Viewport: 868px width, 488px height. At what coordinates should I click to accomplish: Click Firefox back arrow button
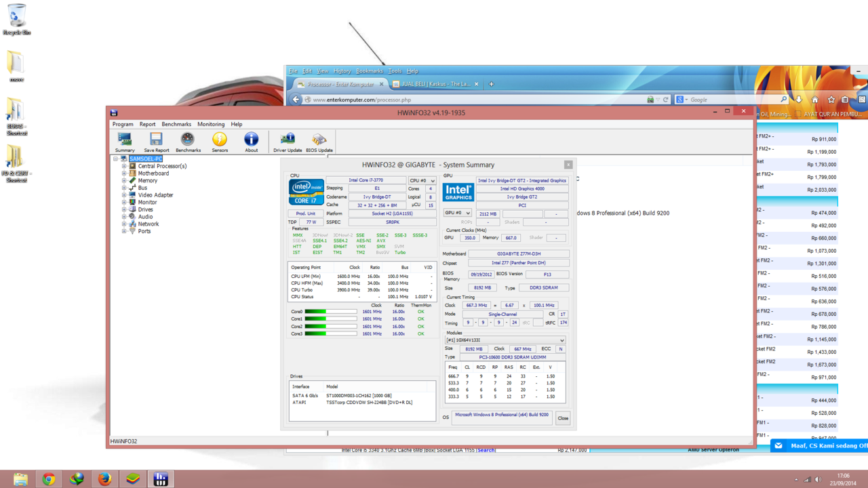pos(296,100)
